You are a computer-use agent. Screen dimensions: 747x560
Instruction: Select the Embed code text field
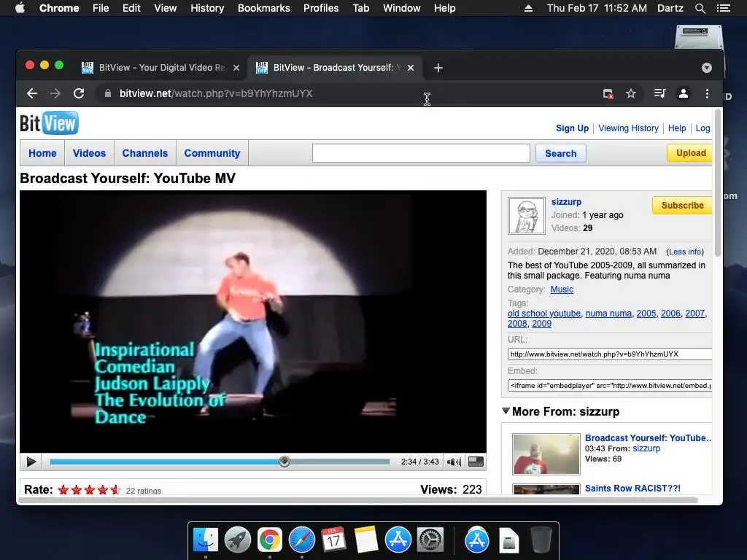click(x=610, y=385)
